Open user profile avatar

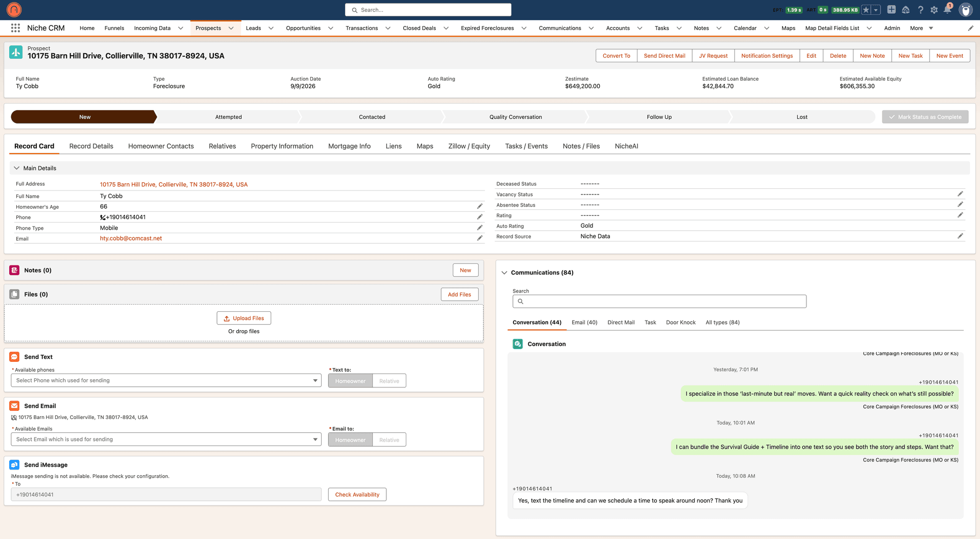tap(965, 10)
